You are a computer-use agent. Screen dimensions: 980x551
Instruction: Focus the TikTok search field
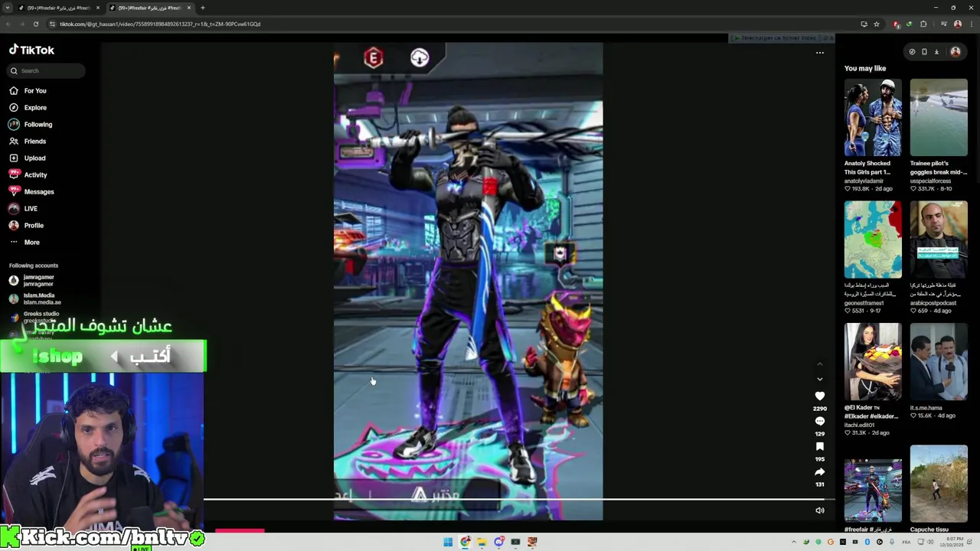46,70
